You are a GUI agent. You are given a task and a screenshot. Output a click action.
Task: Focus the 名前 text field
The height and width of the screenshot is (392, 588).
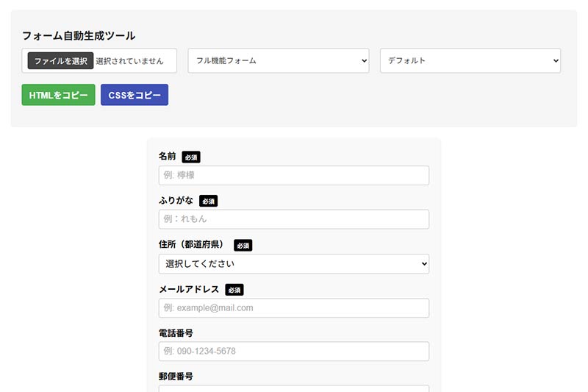point(293,176)
